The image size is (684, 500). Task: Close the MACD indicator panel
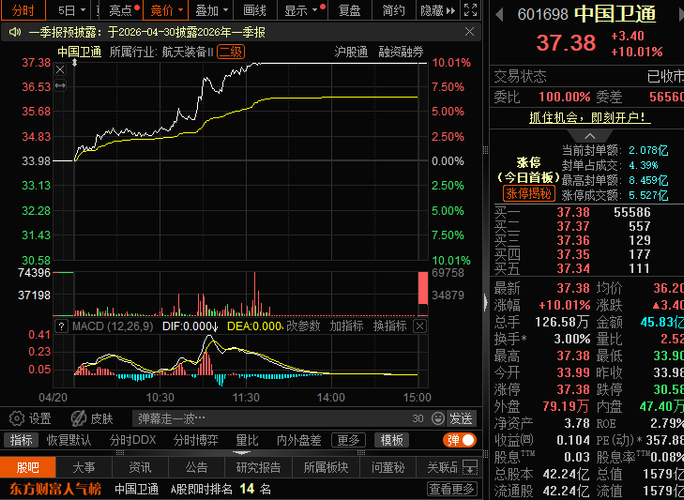420,326
